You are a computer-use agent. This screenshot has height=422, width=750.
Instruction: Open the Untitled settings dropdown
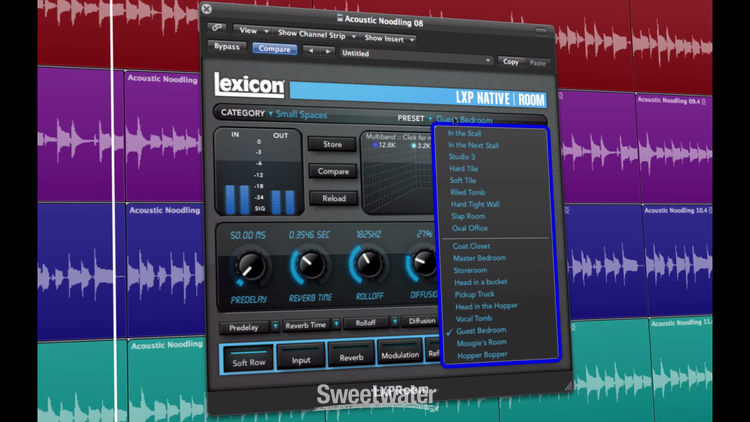pos(416,56)
